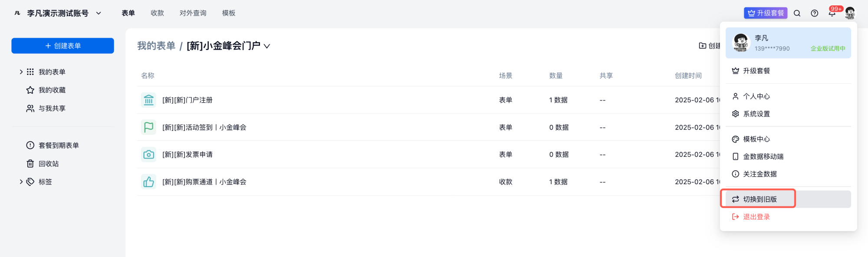This screenshot has width=868, height=257.
Task: Click the 李凡 profile card avatar
Action: pyautogui.click(x=740, y=43)
